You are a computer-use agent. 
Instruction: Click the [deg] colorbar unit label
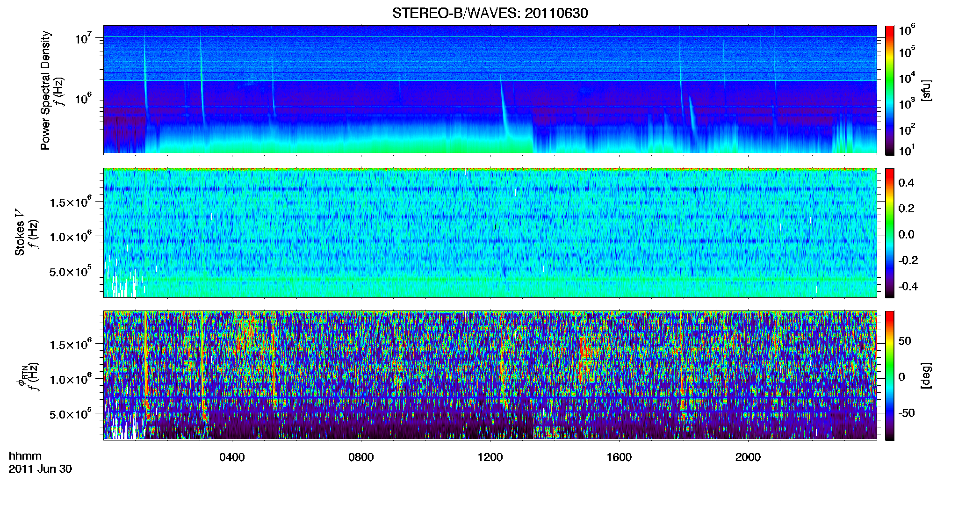point(926,375)
